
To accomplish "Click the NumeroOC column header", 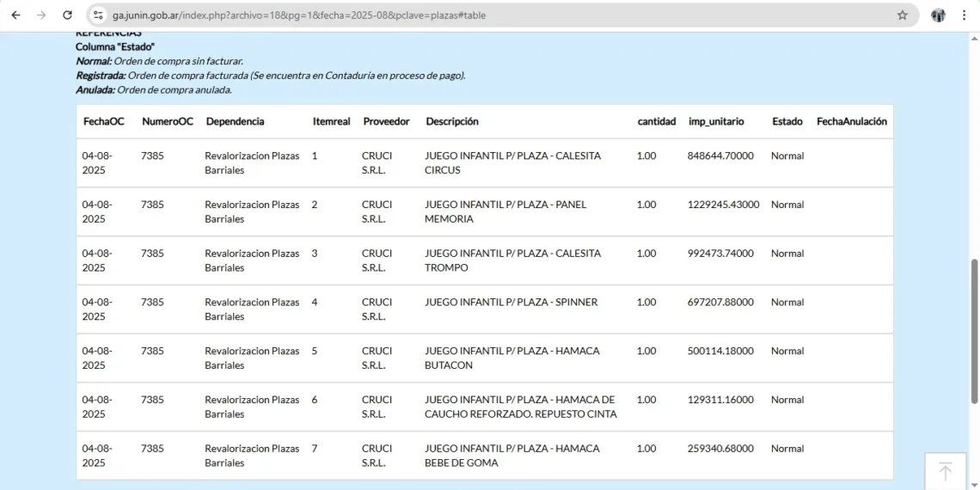I will (x=167, y=121).
